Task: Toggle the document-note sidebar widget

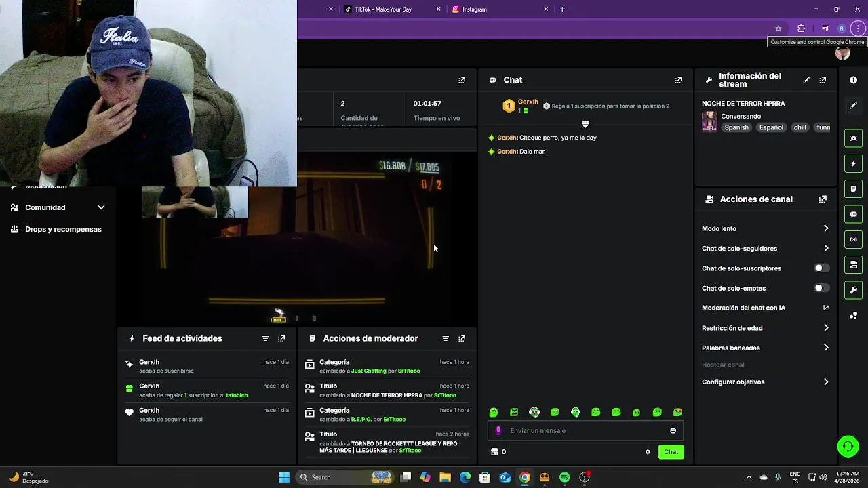Action: [x=853, y=188]
